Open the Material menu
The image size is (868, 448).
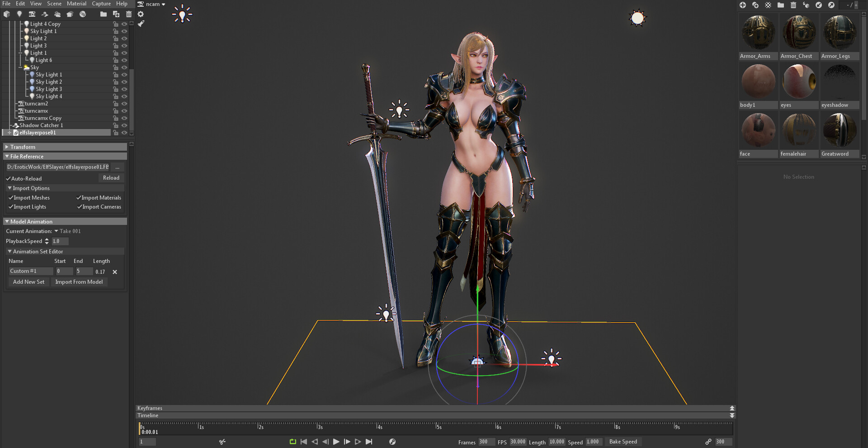(76, 4)
